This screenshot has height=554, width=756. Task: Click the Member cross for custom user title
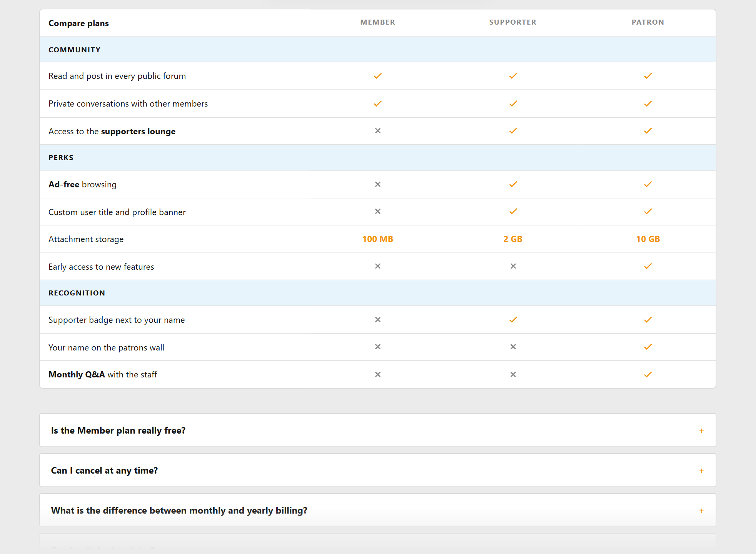(378, 212)
